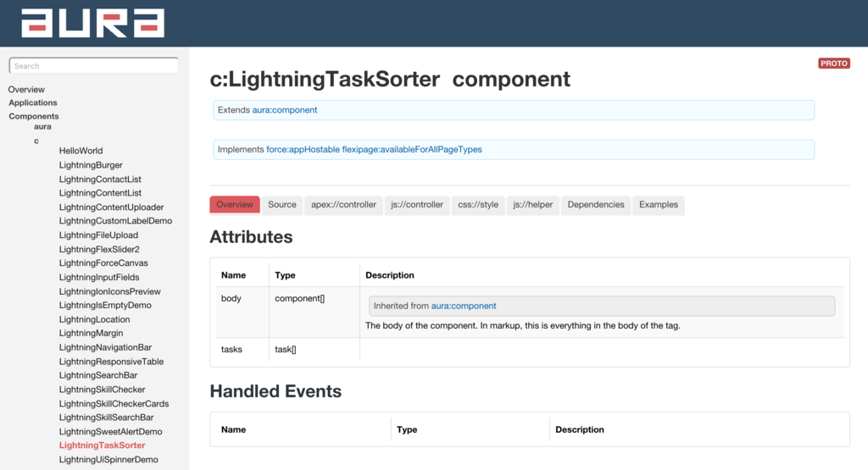This screenshot has height=470, width=868.
Task: Open the css://style tab
Action: point(478,205)
